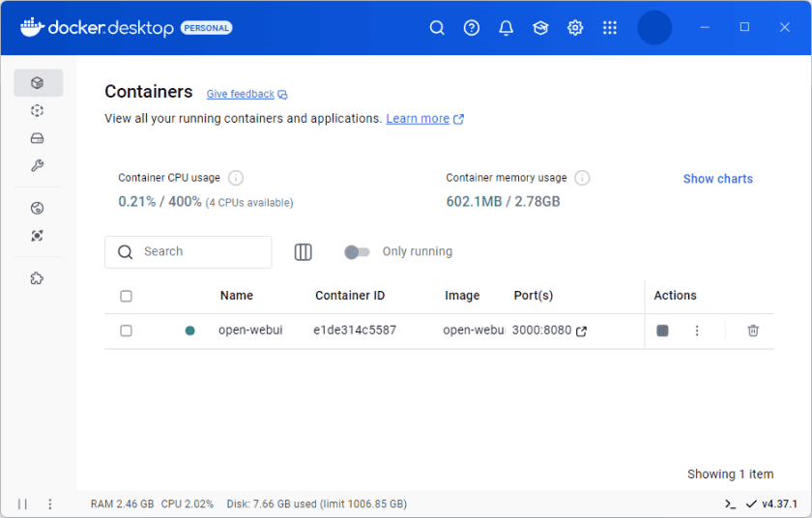Open notifications bell icon
Image resolution: width=812 pixels, height=518 pixels.
(x=506, y=27)
